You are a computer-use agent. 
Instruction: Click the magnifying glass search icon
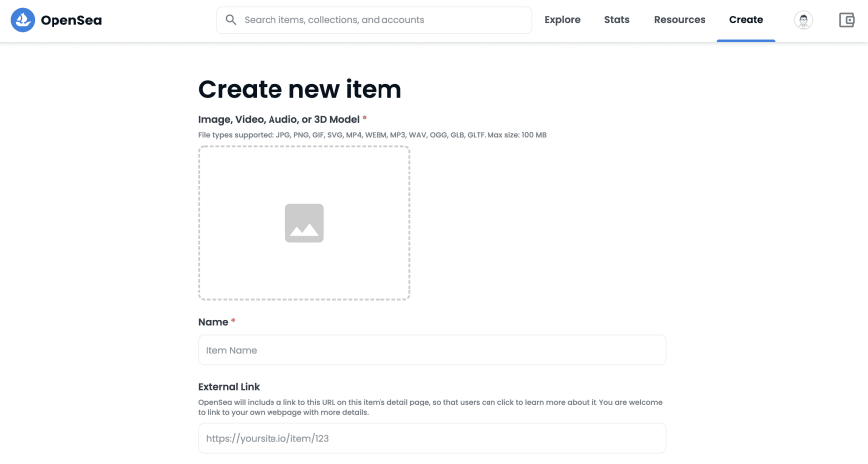point(231,20)
